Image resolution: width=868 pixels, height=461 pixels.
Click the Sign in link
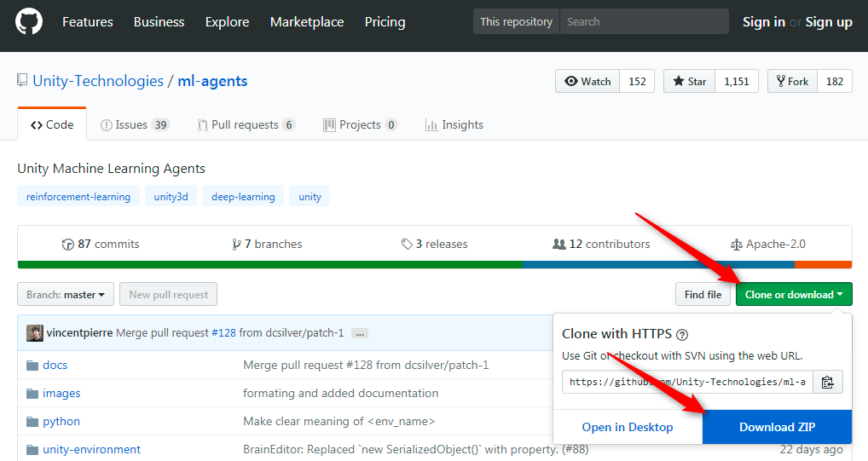[x=763, y=22]
